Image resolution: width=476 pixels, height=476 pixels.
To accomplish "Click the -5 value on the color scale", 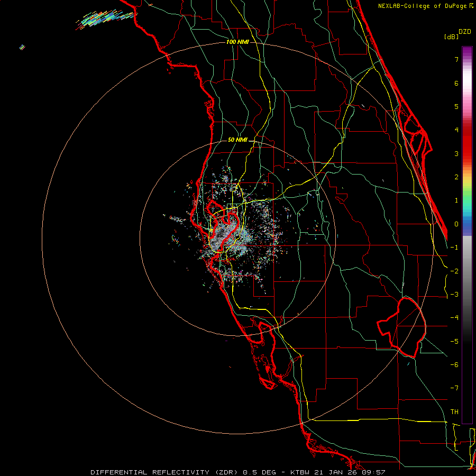I will tap(454, 342).
